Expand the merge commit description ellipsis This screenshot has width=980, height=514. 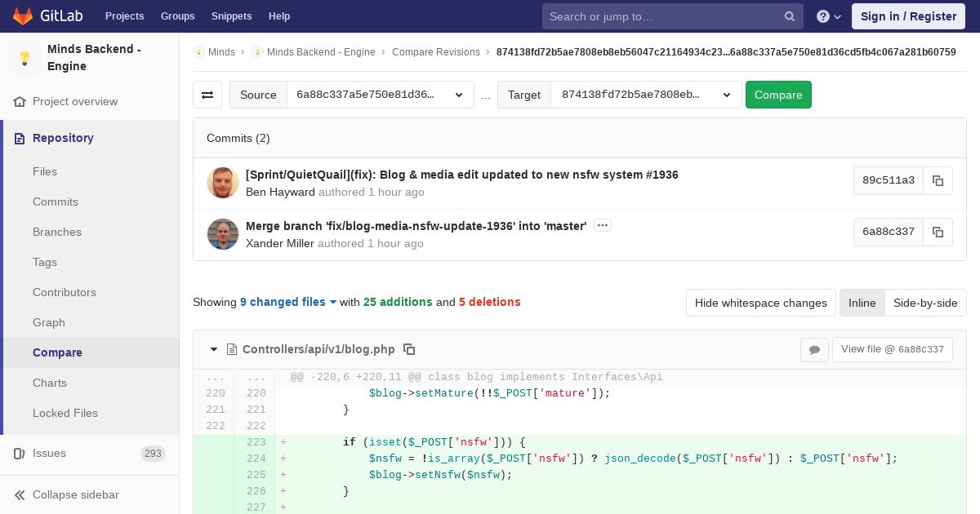(603, 225)
